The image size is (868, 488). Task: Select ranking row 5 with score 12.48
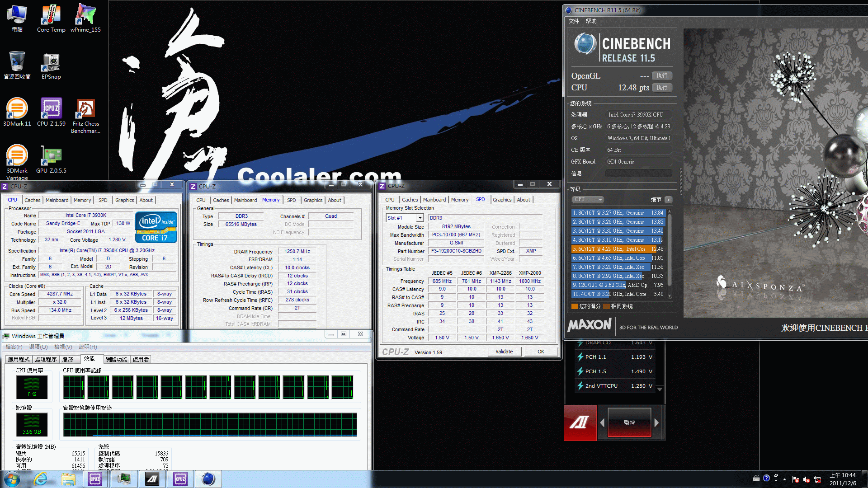click(x=618, y=249)
